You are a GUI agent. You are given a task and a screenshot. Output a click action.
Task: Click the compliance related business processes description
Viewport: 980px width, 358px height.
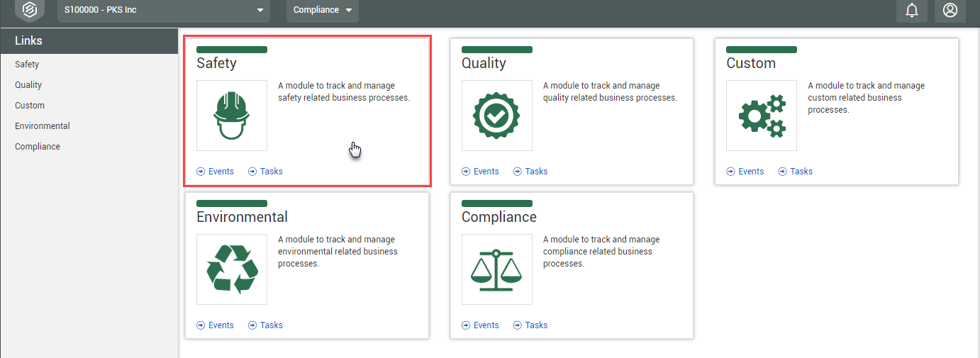point(601,252)
